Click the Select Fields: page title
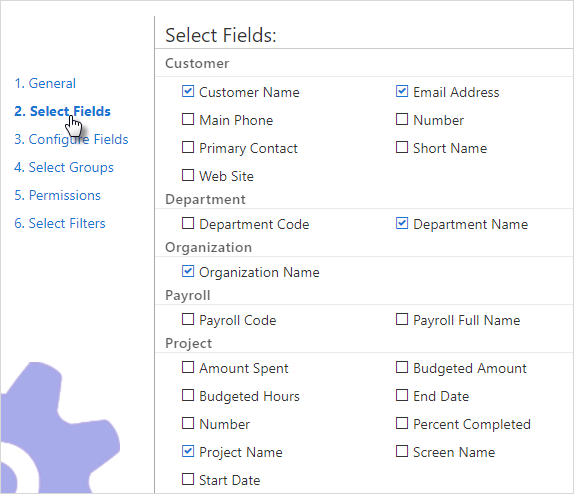 click(x=221, y=36)
